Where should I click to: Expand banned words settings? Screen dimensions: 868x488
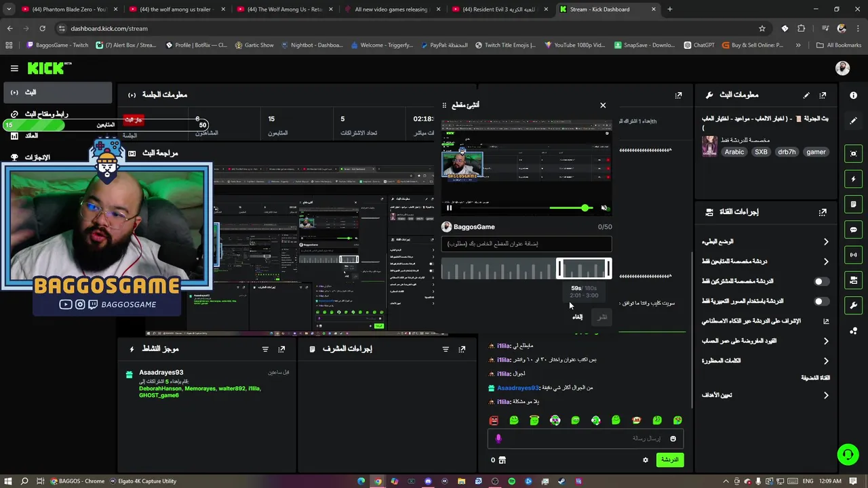pyautogui.click(x=765, y=361)
